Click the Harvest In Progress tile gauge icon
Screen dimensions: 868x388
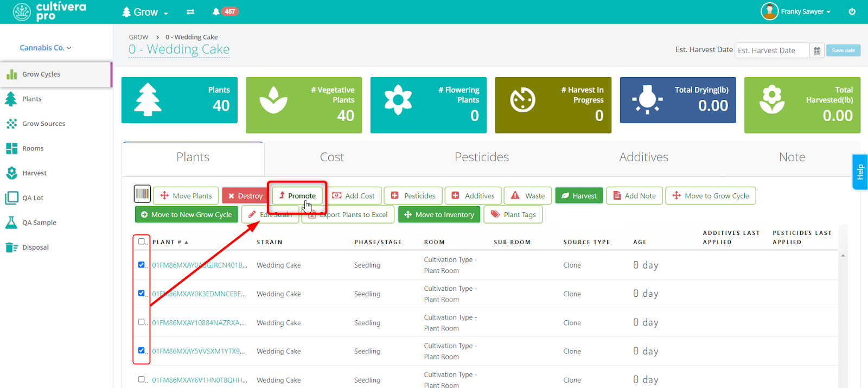[x=523, y=100]
